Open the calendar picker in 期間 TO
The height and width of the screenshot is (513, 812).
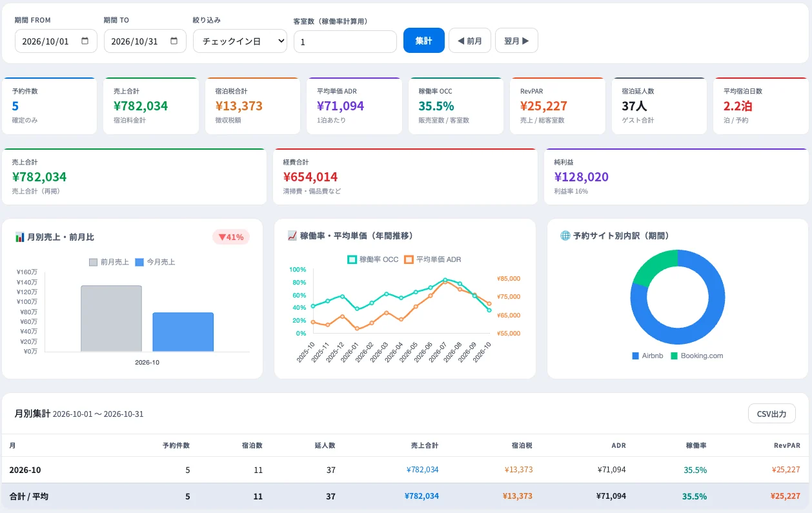174,41
